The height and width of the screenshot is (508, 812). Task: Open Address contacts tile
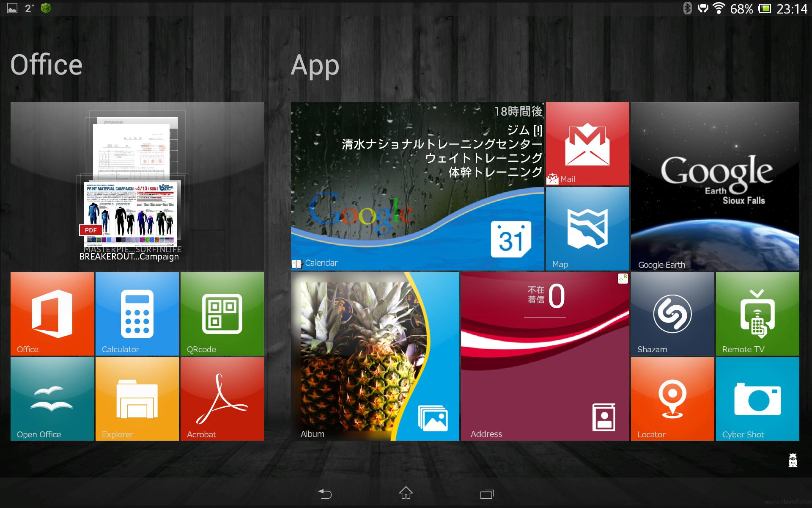pyautogui.click(x=544, y=358)
